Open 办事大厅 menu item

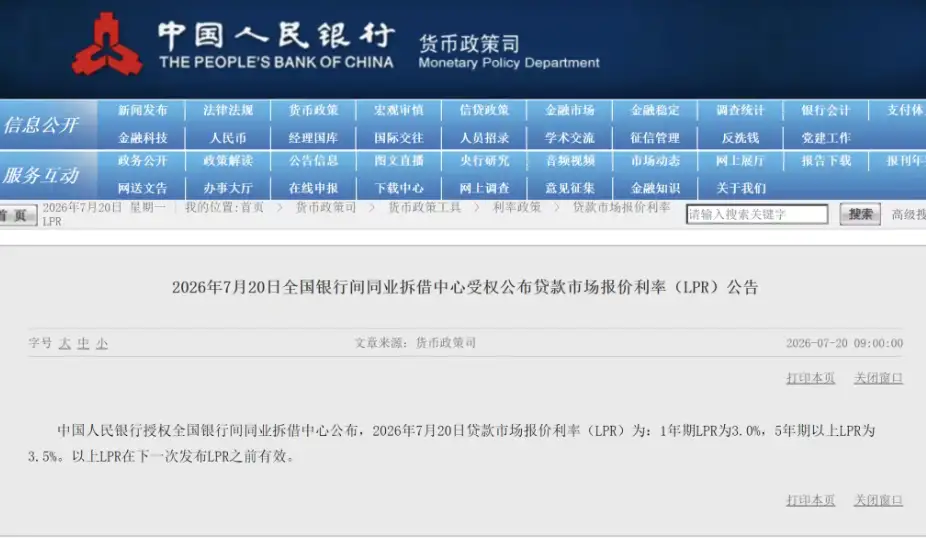click(x=228, y=188)
